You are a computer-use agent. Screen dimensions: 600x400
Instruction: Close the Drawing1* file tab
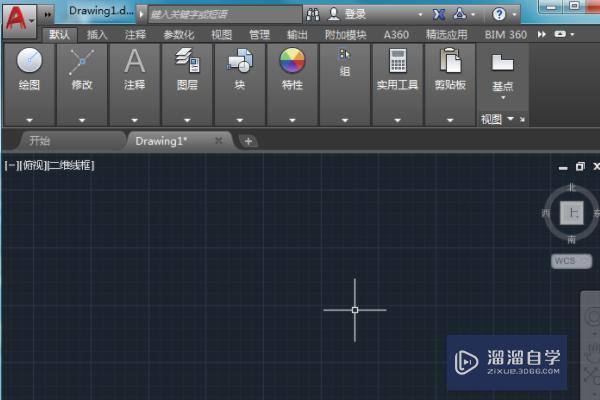(x=218, y=141)
